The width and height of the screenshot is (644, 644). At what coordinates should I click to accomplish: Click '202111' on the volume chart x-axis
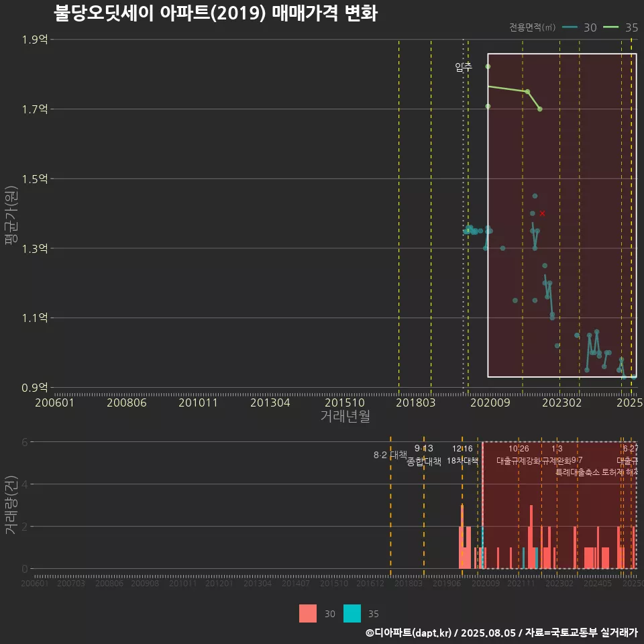pyautogui.click(x=521, y=583)
